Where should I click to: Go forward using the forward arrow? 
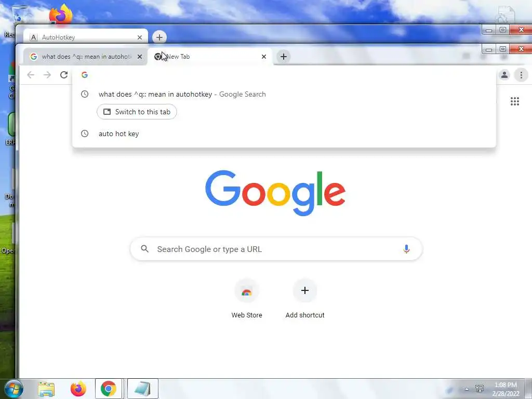tap(47, 75)
